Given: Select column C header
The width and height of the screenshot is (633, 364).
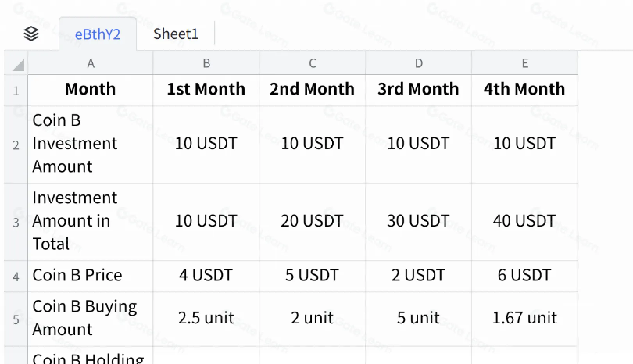Looking at the screenshot, I should [x=312, y=63].
